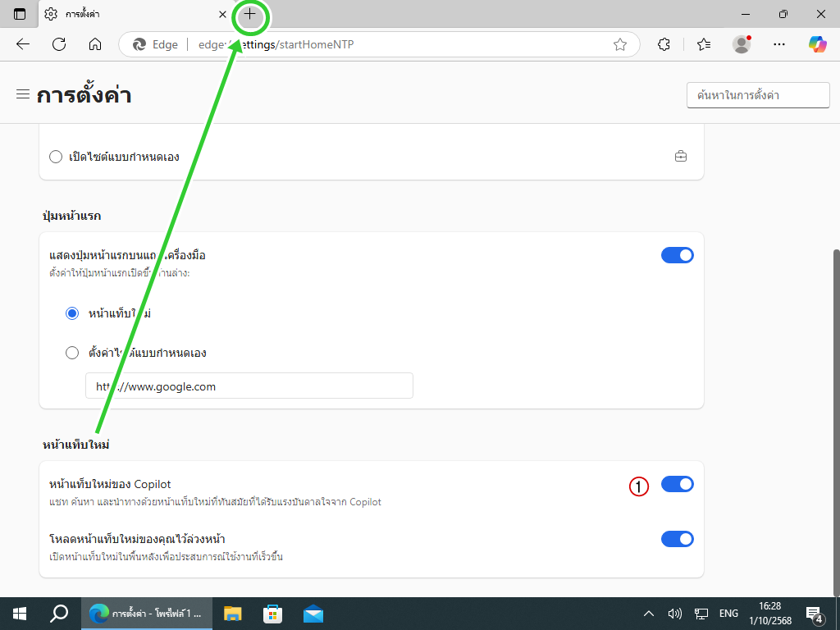
Task: Toggle Copilot new tab page switch
Action: point(677,484)
